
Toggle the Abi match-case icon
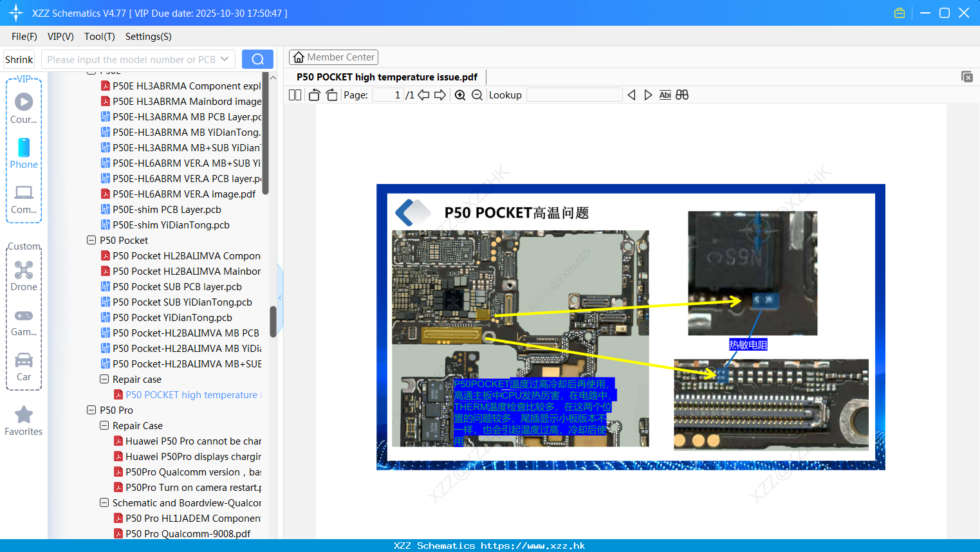pyautogui.click(x=665, y=95)
